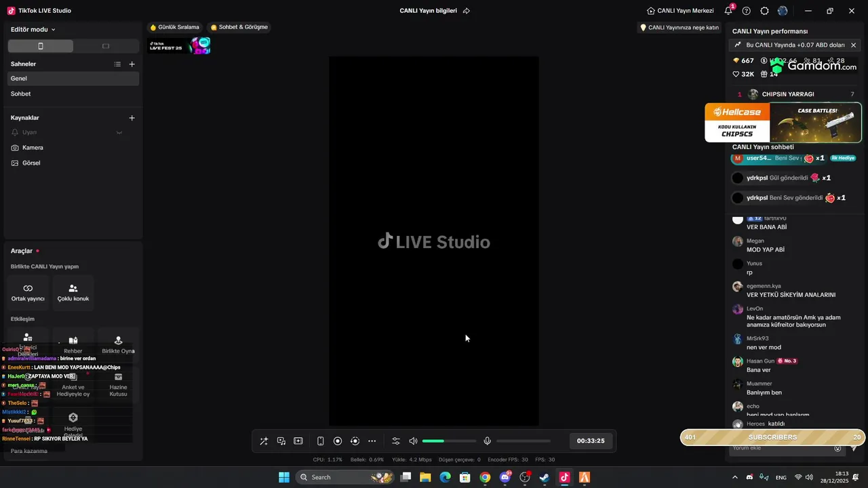The image size is (868, 488).
Task: Click LevOn's username in chat
Action: click(755, 308)
